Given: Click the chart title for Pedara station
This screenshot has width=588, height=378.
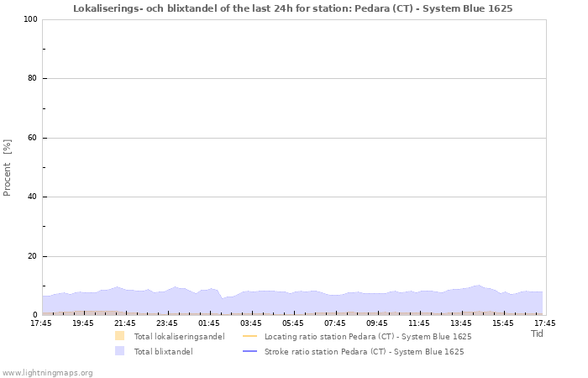Looking at the screenshot, I should tap(293, 8).
